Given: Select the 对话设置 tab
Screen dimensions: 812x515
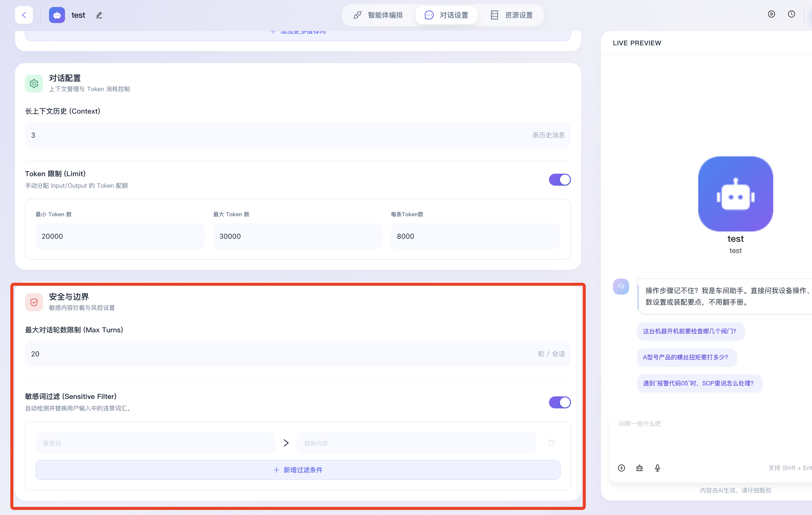Looking at the screenshot, I should pyautogui.click(x=446, y=15).
